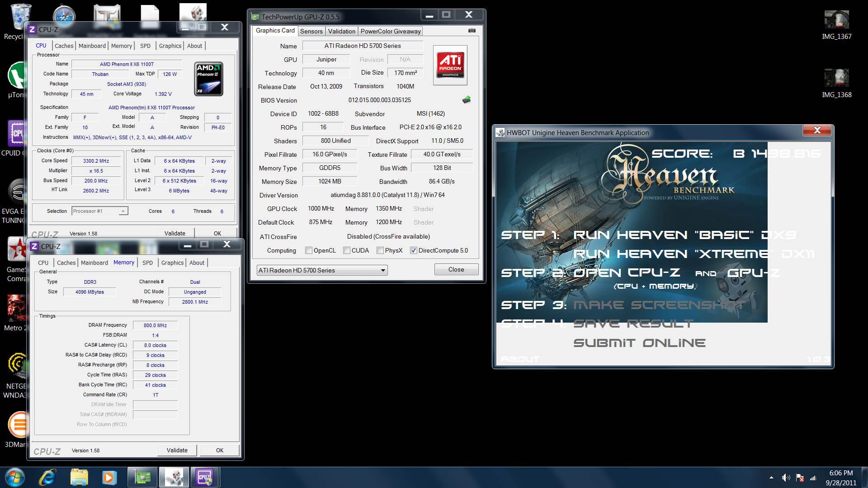Open Mainboard tab in upper CPU-Z window
This screenshot has height=488, width=868.
[x=92, y=46]
